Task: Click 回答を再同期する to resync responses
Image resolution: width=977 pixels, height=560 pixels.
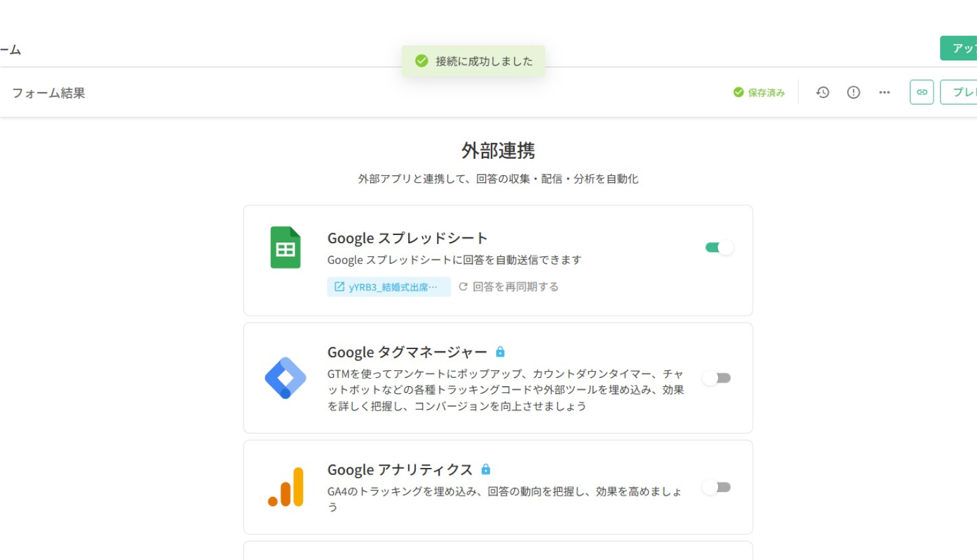Action: click(508, 287)
